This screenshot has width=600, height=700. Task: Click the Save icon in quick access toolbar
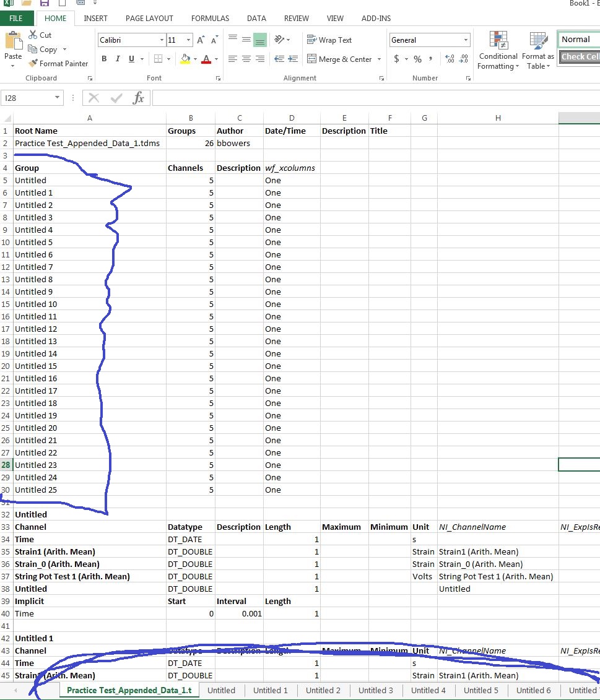(44, 3)
